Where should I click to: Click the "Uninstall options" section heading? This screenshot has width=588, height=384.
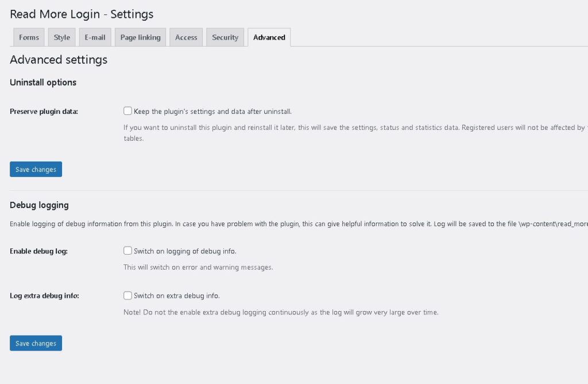click(43, 82)
